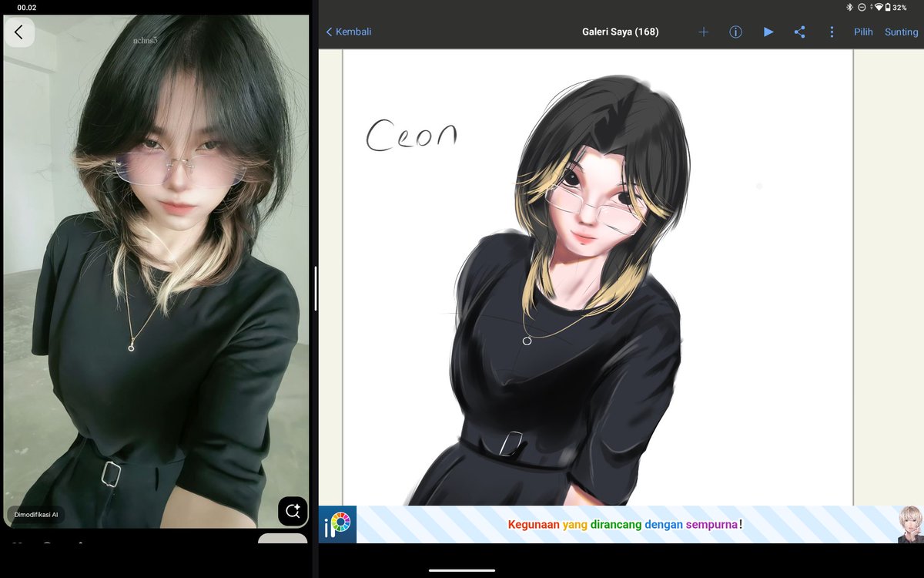Click the Galeri Saya (168) title
The width and height of the screenshot is (924, 578).
620,32
